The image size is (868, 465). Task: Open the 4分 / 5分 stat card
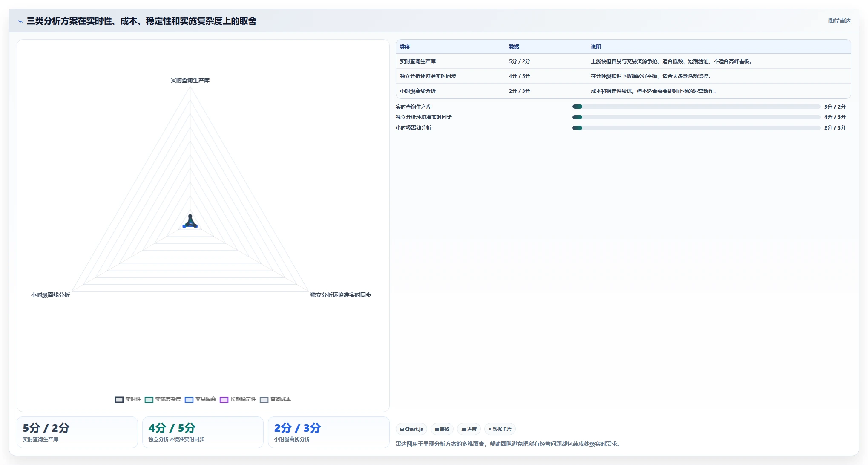point(203,432)
